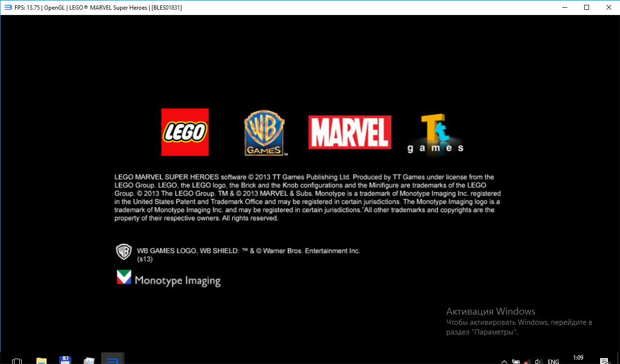The height and width of the screenshot is (364, 620).
Task: Open the Action Center notifications icon
Action: point(604,361)
